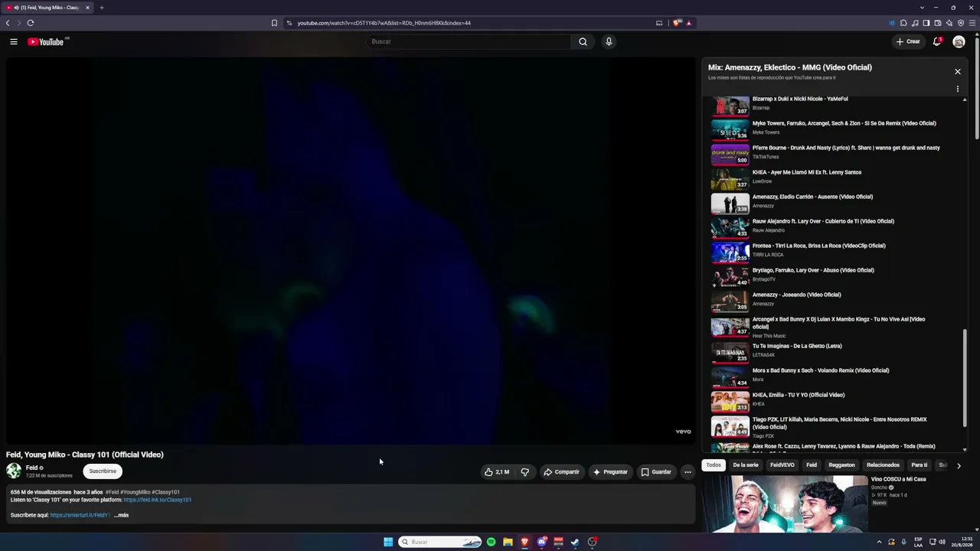Go back in the browser
The height and width of the screenshot is (551, 980).
coord(8,23)
